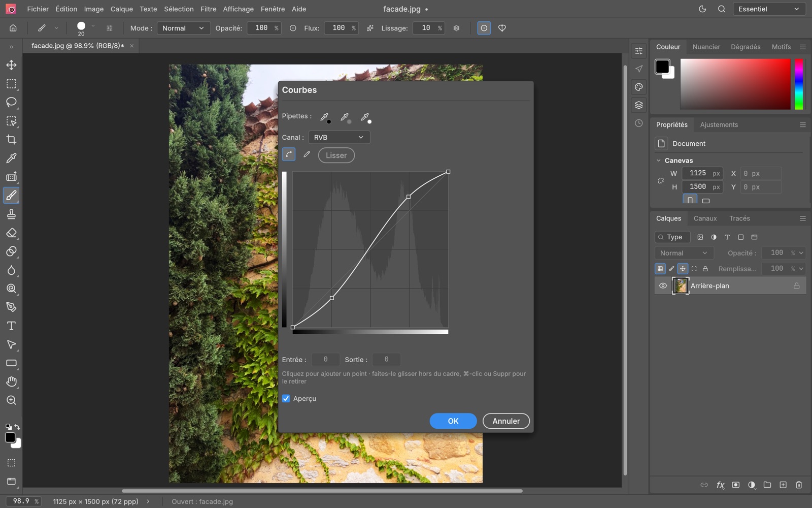812x508 pixels.
Task: Activate the Text tool
Action: point(11,326)
